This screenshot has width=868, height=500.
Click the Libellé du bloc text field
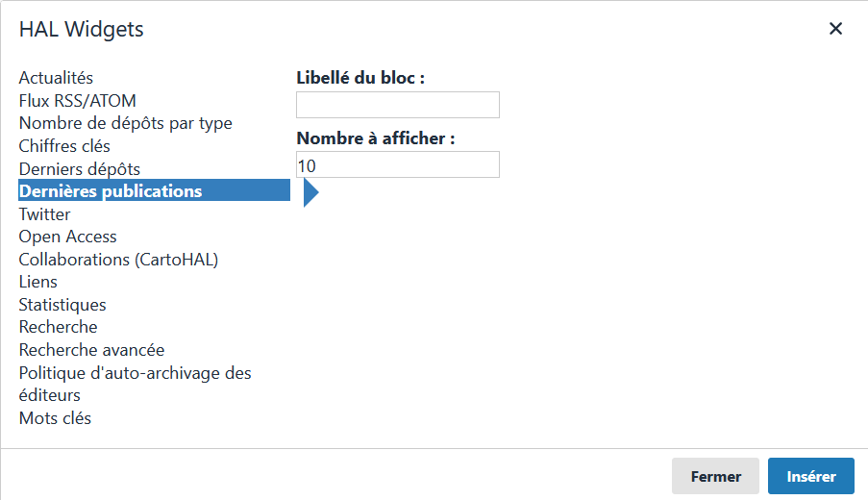pos(397,105)
